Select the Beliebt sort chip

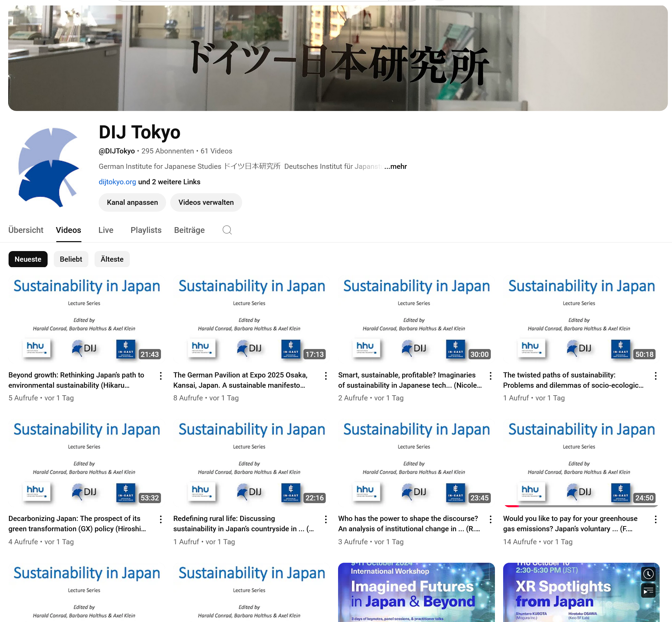(71, 259)
